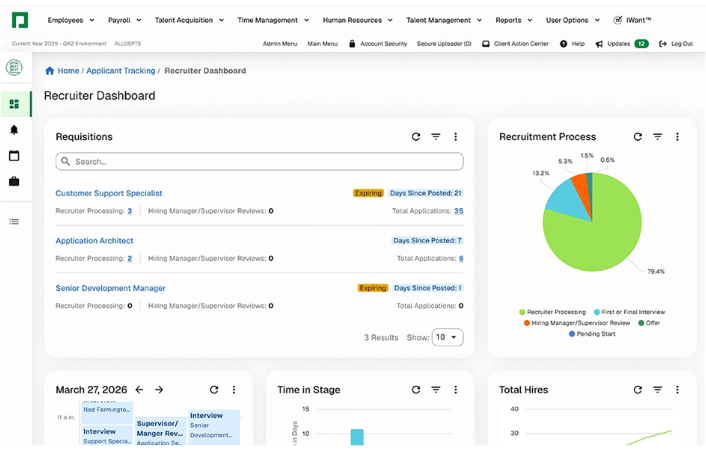706x465 pixels.
Task: Go to next day in calendar card
Action: [159, 390]
